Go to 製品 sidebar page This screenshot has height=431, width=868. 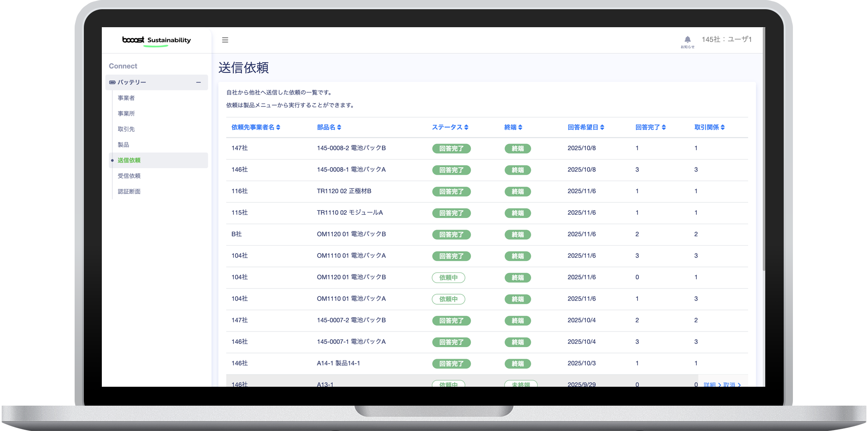click(x=123, y=145)
